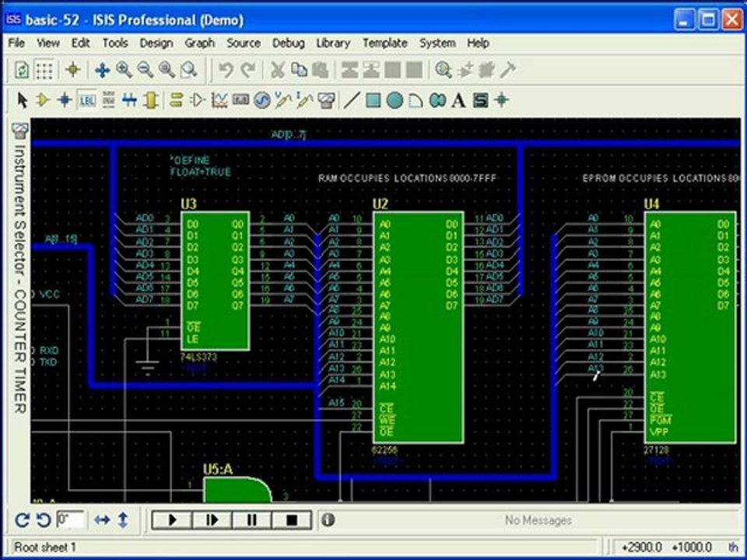Click the Undo arrow
Screen dimensions: 747x560
point(226,70)
